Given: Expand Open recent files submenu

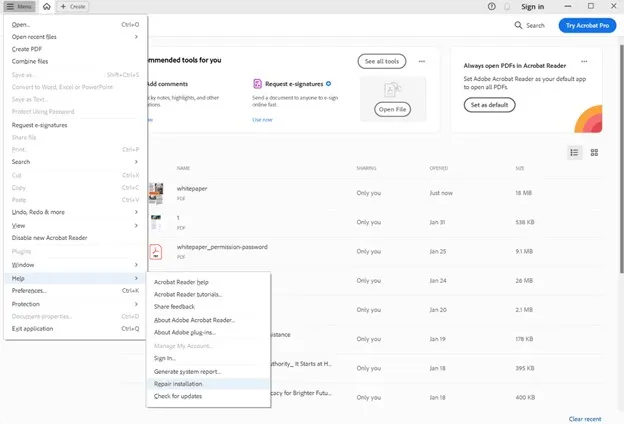Looking at the screenshot, I should (75, 37).
